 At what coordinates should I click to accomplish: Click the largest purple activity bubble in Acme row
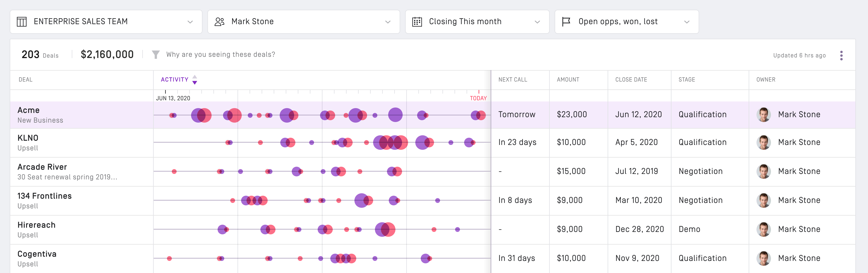[x=395, y=115]
